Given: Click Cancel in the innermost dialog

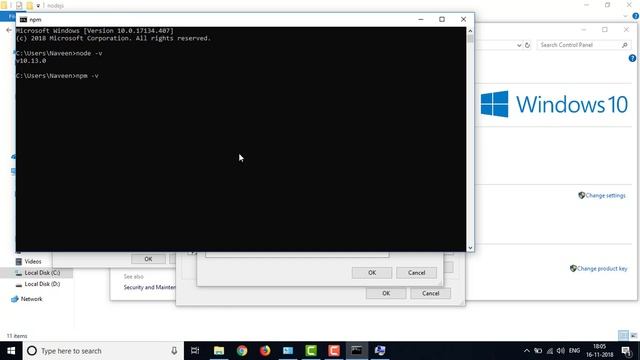Looking at the screenshot, I should pos(416,273).
